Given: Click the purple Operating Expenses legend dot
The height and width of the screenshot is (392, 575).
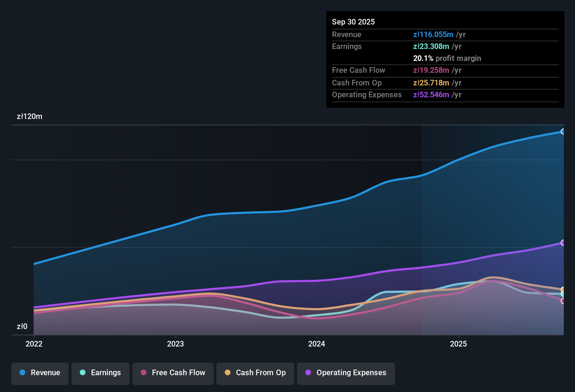Looking at the screenshot, I should coord(307,373).
